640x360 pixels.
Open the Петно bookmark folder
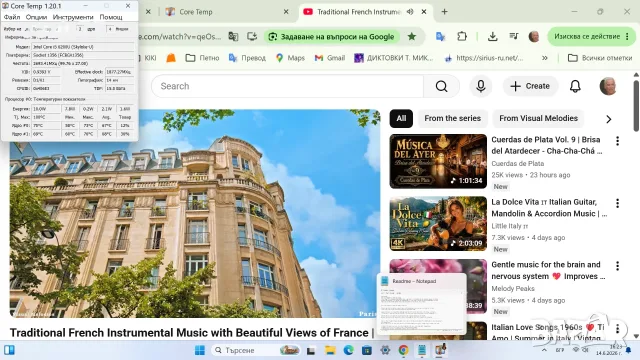tap(202, 58)
